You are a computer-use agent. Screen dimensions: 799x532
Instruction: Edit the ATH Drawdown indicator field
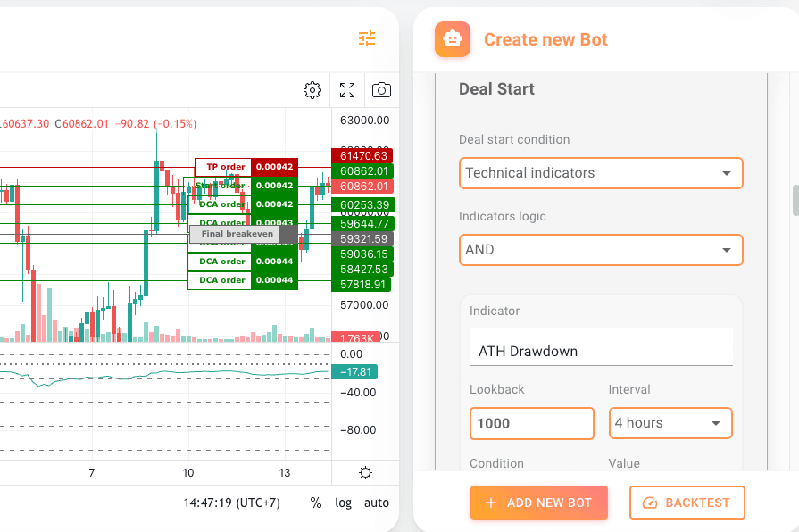[x=601, y=351]
